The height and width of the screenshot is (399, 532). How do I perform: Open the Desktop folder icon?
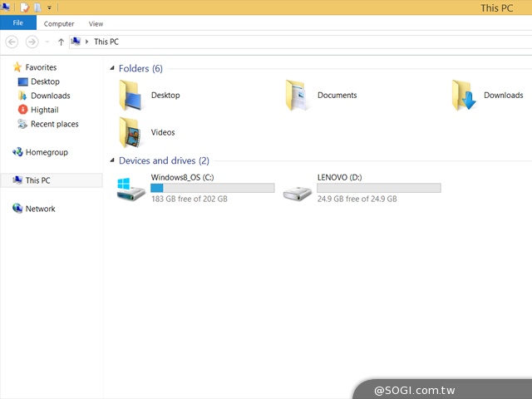point(131,96)
